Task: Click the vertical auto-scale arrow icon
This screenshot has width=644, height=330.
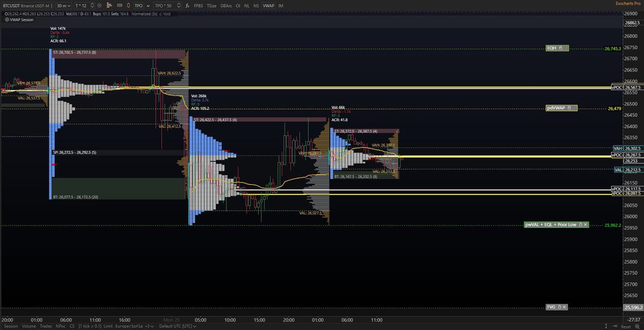Action: (606, 326)
